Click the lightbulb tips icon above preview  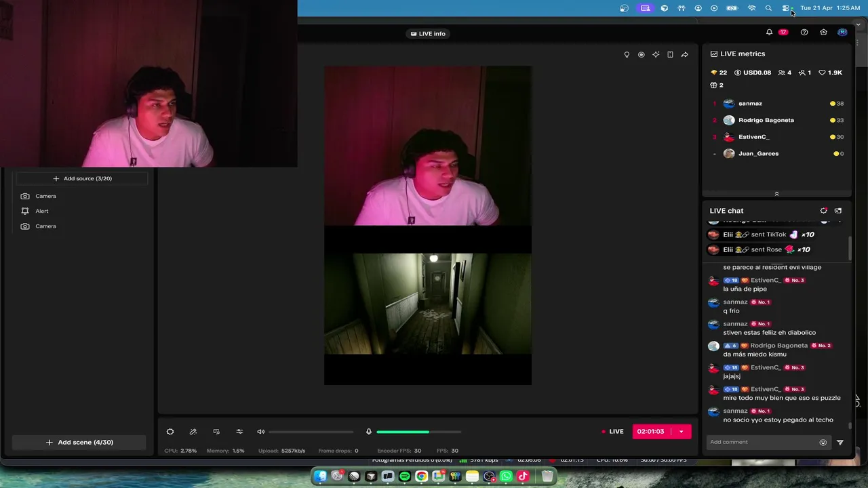(627, 54)
